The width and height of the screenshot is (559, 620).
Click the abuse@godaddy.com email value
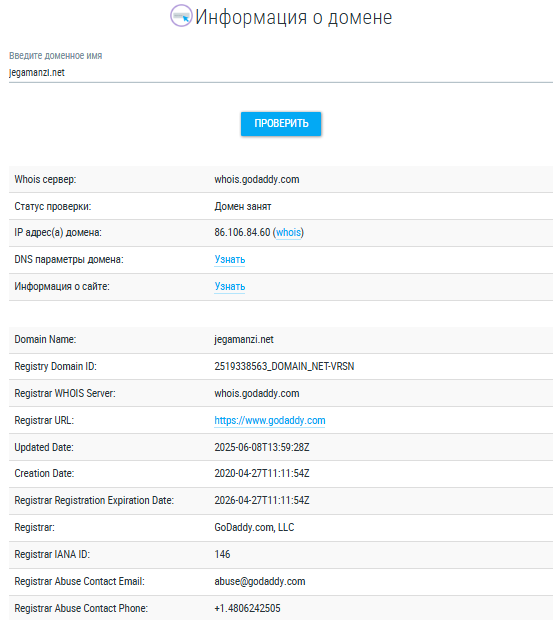tap(260, 582)
